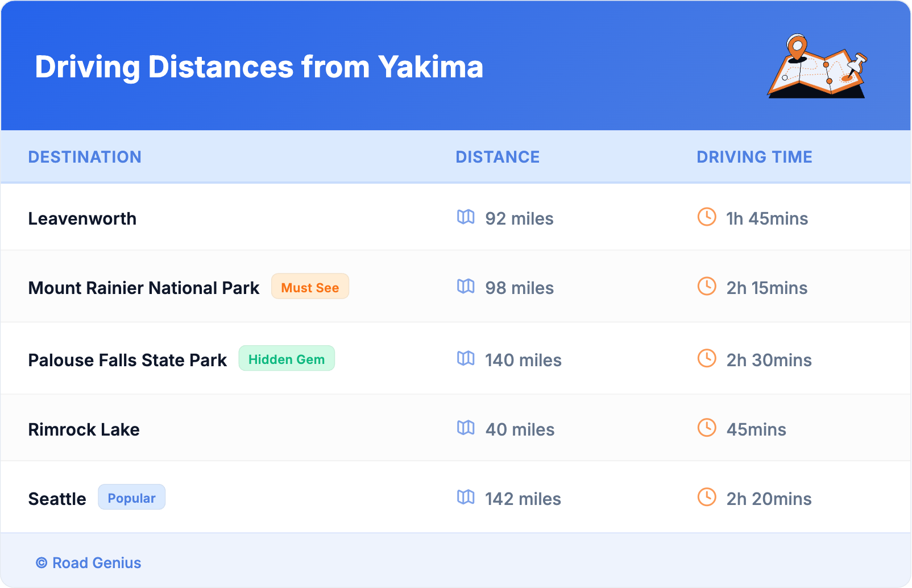Click the map illustration icon in header
This screenshot has height=588, width=912.
pos(817,67)
